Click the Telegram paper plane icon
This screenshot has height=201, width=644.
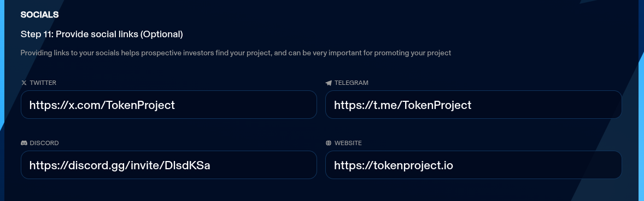pos(329,83)
